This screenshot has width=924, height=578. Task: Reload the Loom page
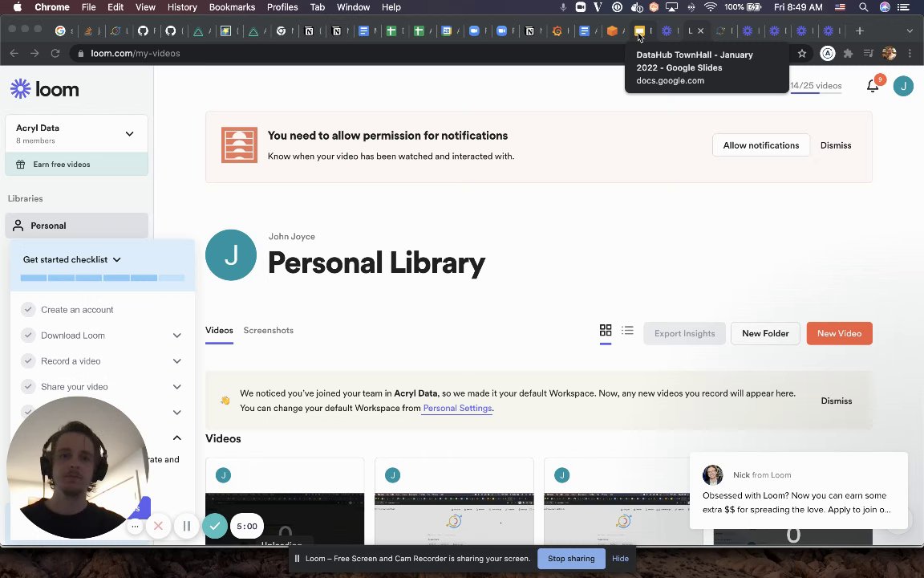pos(55,54)
